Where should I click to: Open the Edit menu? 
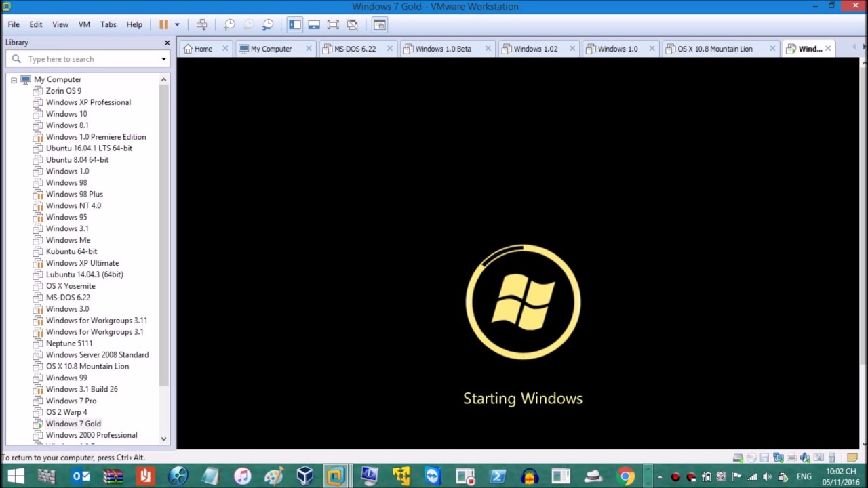(x=36, y=24)
